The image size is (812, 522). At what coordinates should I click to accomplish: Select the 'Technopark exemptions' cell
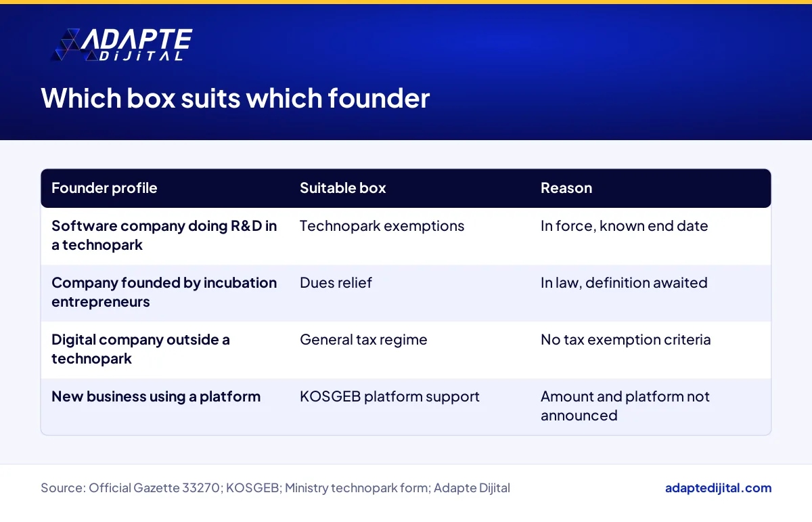382,226
